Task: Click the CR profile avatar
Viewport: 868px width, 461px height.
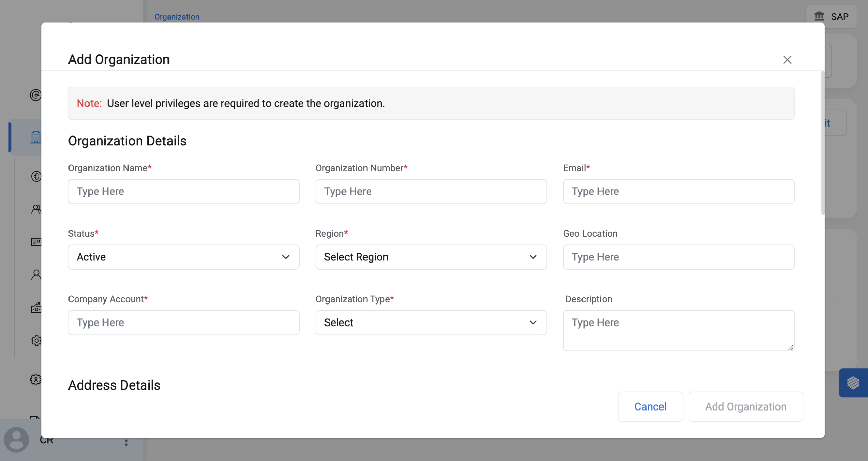Action: point(16,439)
